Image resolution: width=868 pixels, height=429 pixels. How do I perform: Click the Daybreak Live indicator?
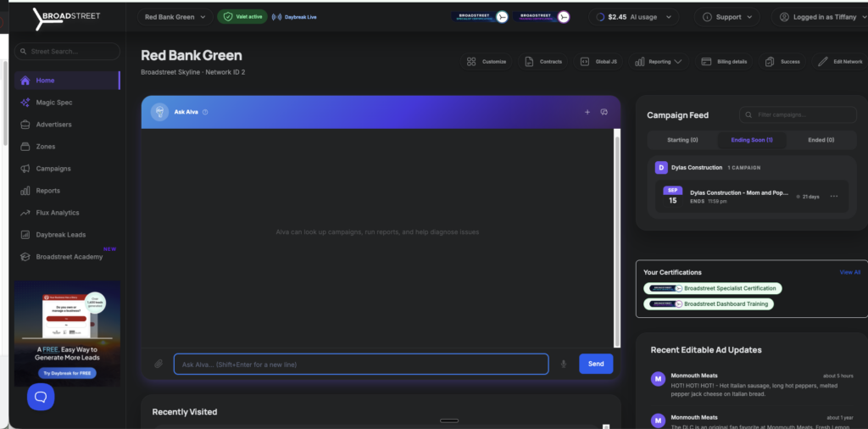(294, 17)
